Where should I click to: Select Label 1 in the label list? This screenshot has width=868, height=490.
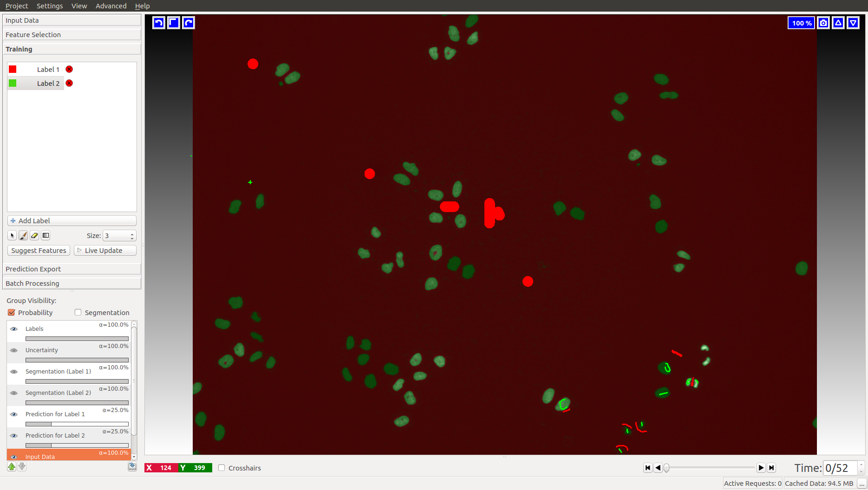pos(48,70)
